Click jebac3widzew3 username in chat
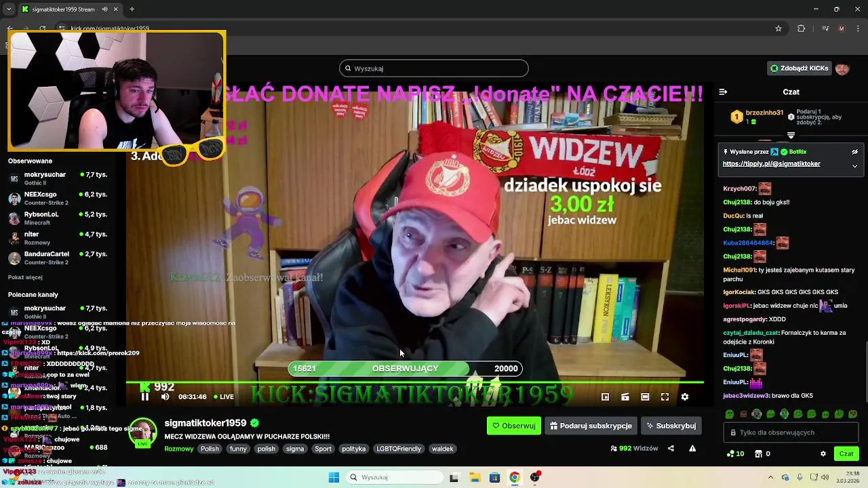868x488 pixels. coord(746,396)
